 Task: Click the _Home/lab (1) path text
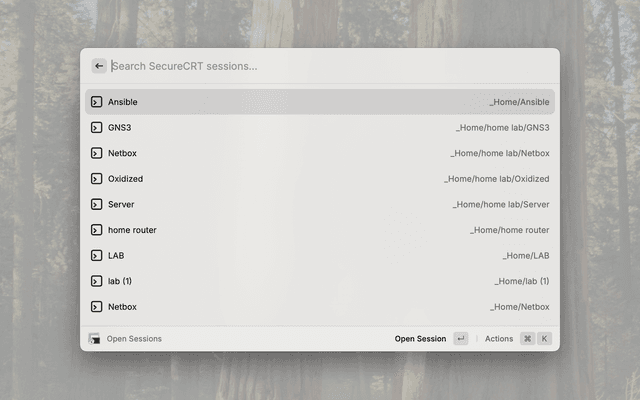tap(522, 281)
